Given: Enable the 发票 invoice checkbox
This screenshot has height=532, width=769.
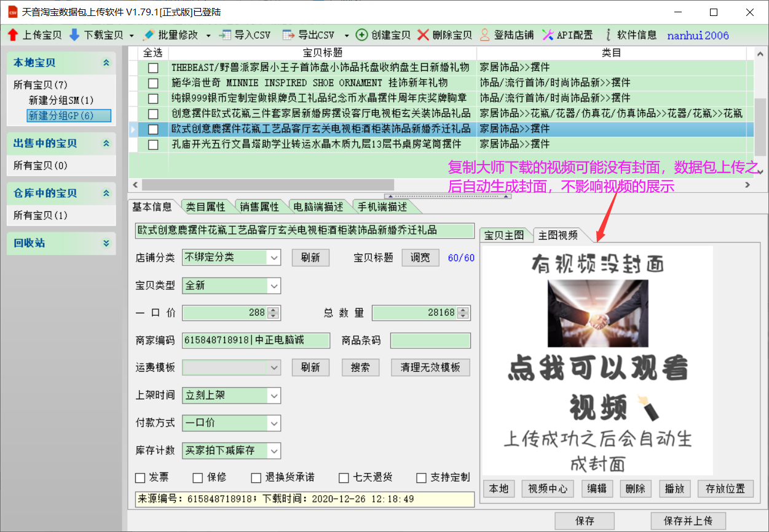Looking at the screenshot, I should click(x=141, y=478).
